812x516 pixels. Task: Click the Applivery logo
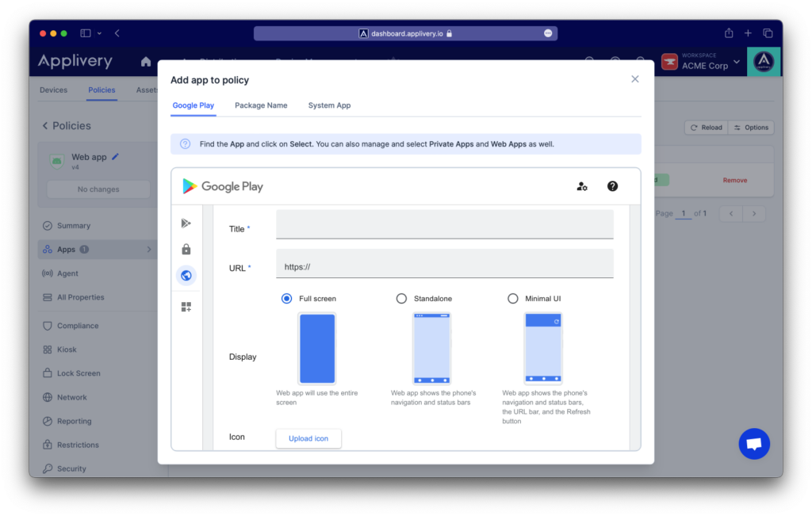75,61
